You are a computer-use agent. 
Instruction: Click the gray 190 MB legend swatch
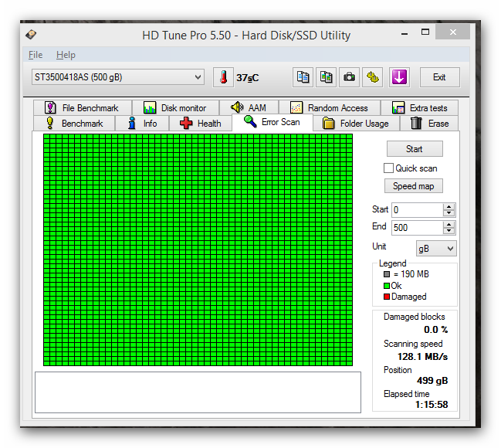387,274
